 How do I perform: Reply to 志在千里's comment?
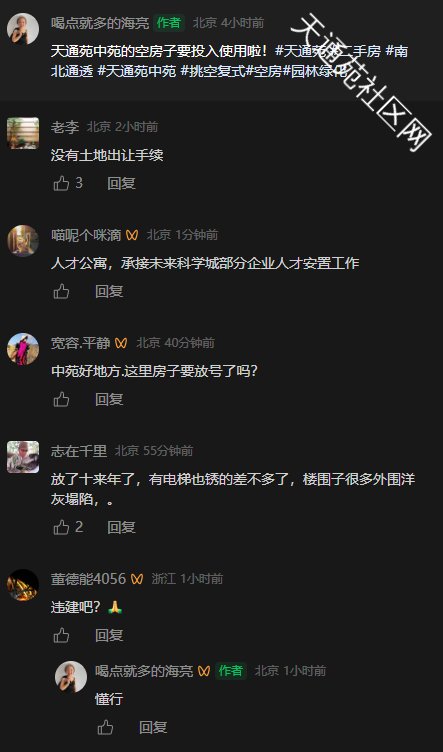pos(121,527)
